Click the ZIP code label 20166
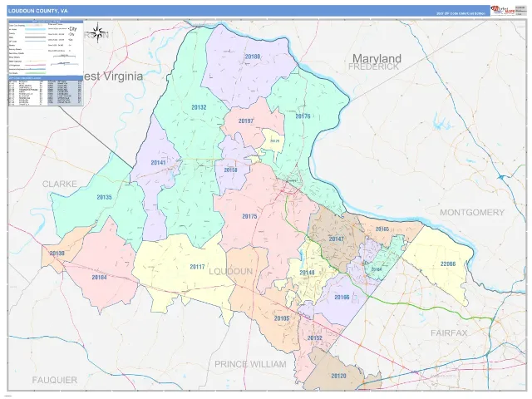532x399 pixels. 342,298
